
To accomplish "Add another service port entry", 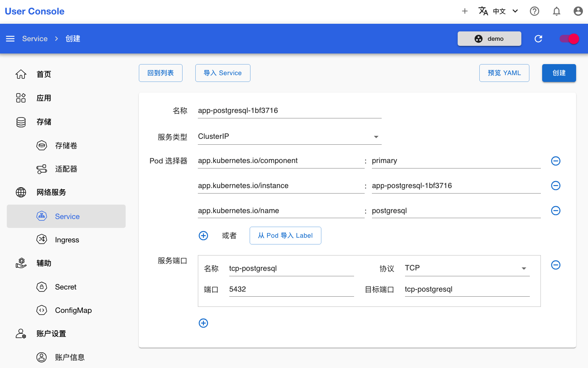I will click(x=203, y=323).
